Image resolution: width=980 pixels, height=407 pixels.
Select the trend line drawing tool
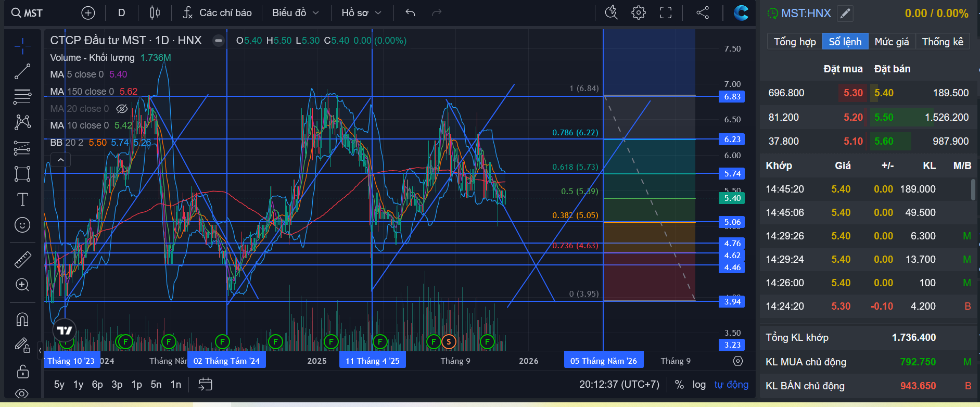tap(22, 71)
